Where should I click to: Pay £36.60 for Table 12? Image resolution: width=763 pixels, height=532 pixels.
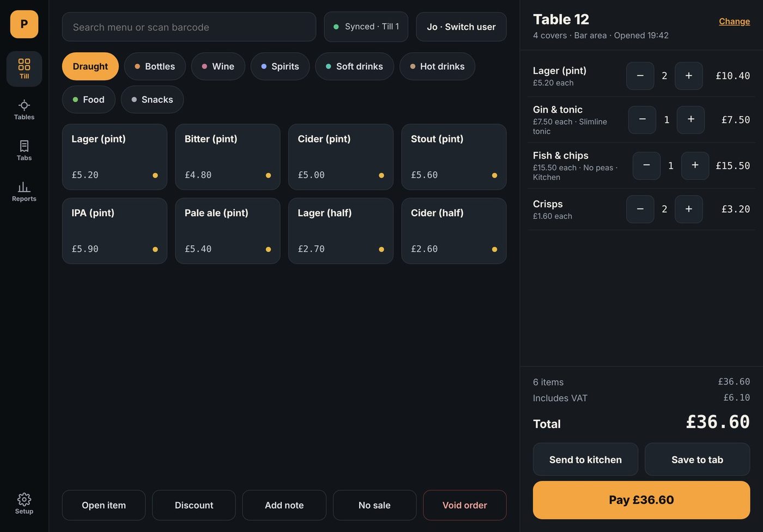click(641, 500)
